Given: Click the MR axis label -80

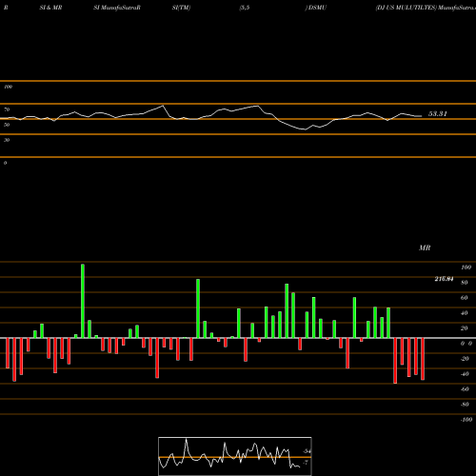Looking at the screenshot, I should click(x=465, y=405).
